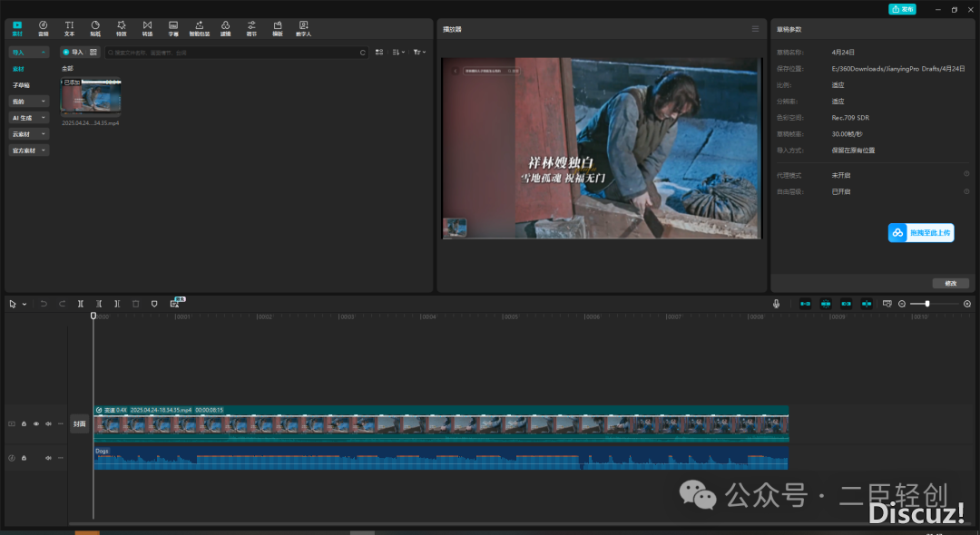
Task: Select the 2025.04.24 mp4 media thumbnail
Action: 91,97
